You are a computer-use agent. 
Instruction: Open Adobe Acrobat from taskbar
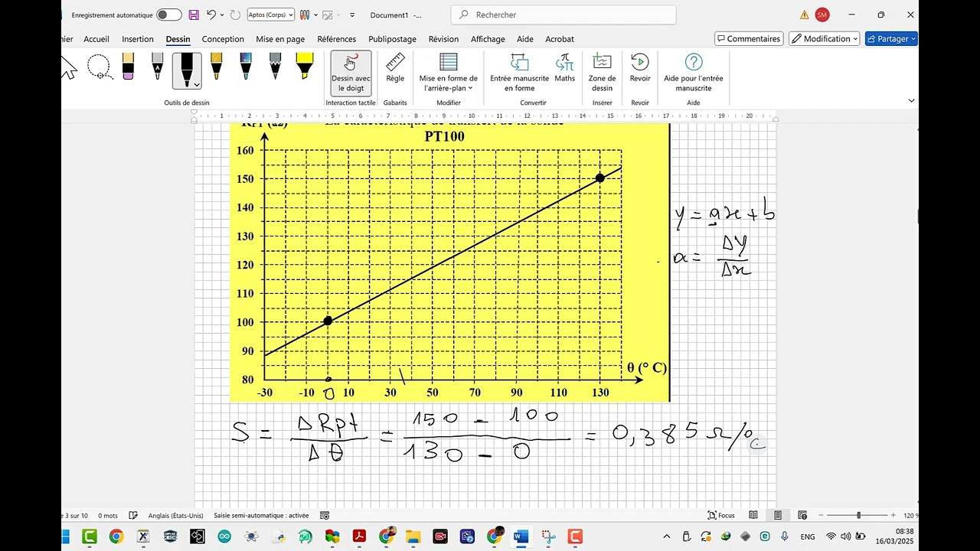click(359, 536)
